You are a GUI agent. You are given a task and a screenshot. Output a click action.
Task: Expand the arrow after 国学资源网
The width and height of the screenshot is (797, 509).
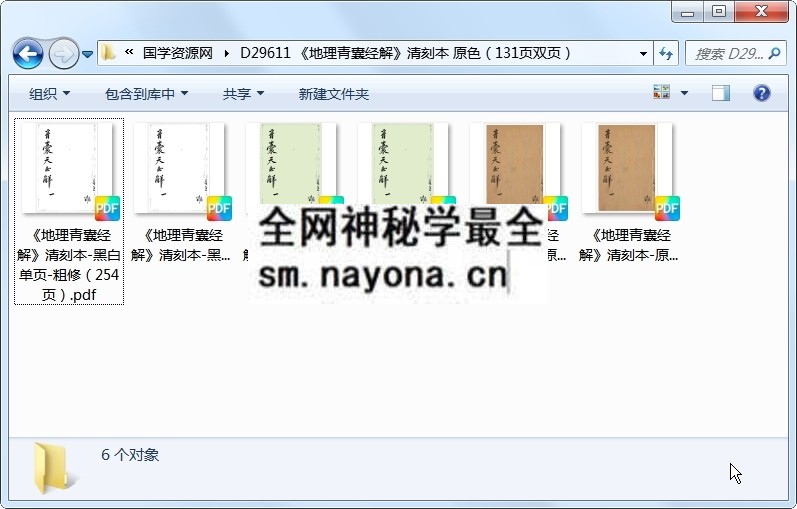pyautogui.click(x=227, y=53)
